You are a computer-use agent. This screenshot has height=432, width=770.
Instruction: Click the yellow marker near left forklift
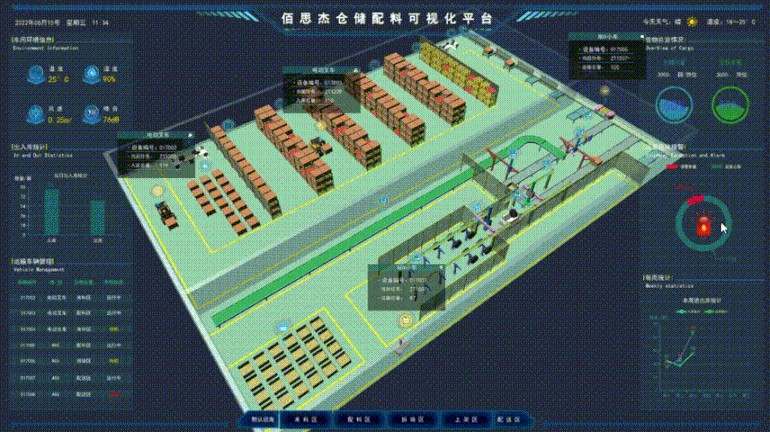pos(157,191)
